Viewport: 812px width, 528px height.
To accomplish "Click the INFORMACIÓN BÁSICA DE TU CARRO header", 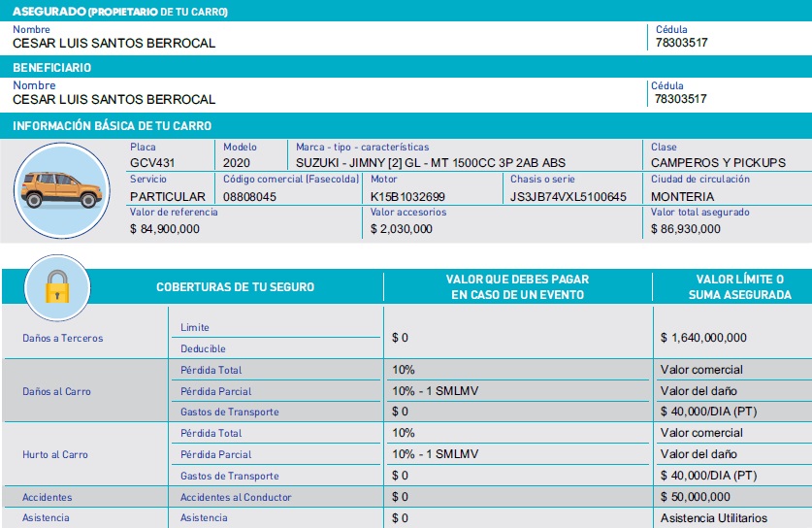I will coord(112,126).
